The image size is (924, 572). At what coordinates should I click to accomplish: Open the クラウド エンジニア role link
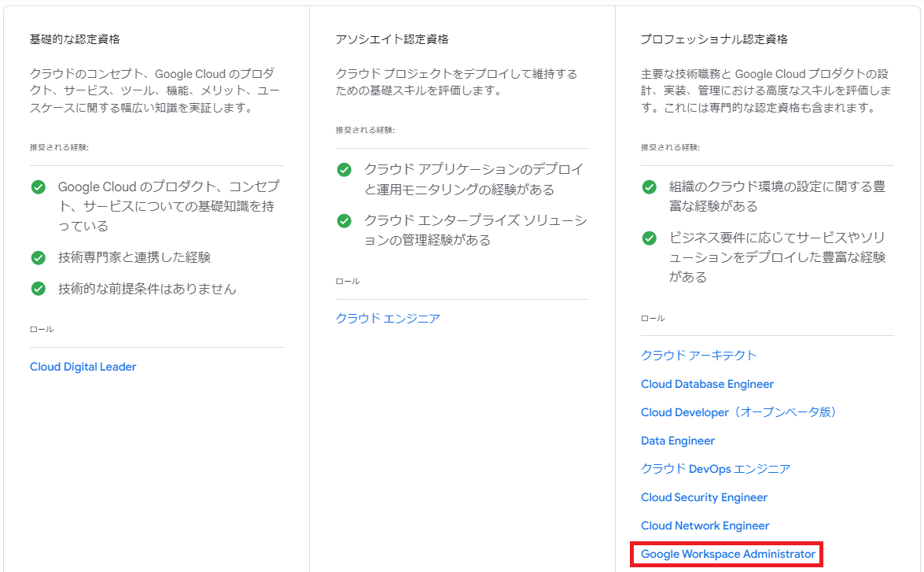pyautogui.click(x=388, y=318)
